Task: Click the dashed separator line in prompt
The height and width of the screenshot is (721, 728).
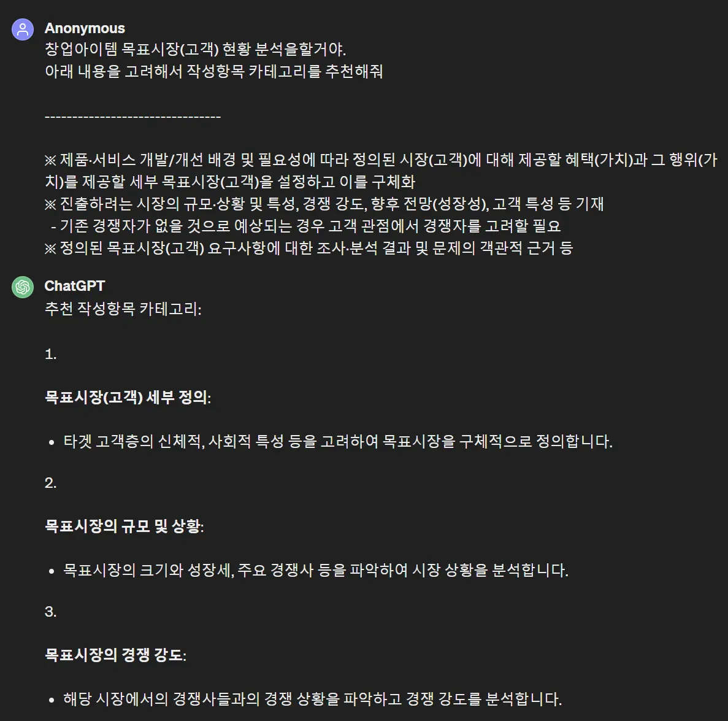Action: pos(133,117)
